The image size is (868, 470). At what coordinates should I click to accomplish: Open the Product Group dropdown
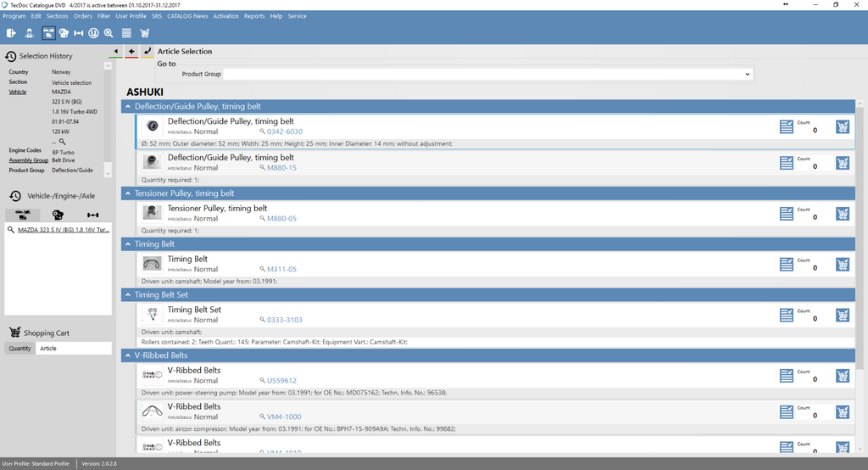(x=747, y=75)
